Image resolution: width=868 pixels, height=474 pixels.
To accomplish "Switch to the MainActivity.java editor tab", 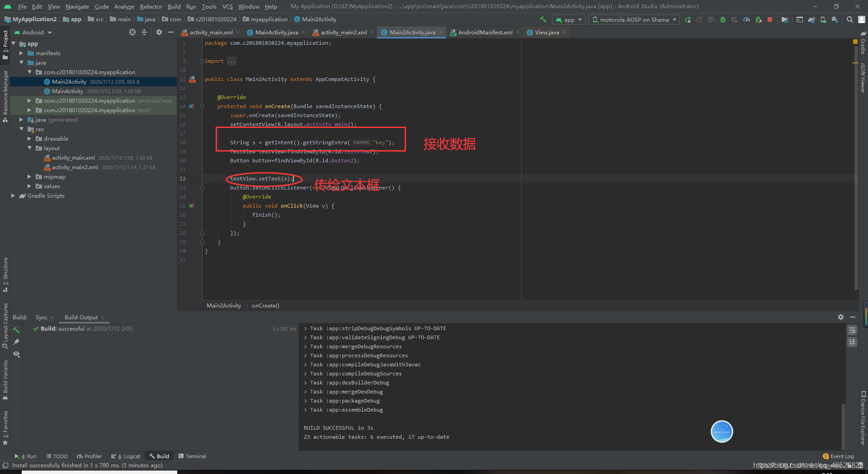I will tap(276, 32).
